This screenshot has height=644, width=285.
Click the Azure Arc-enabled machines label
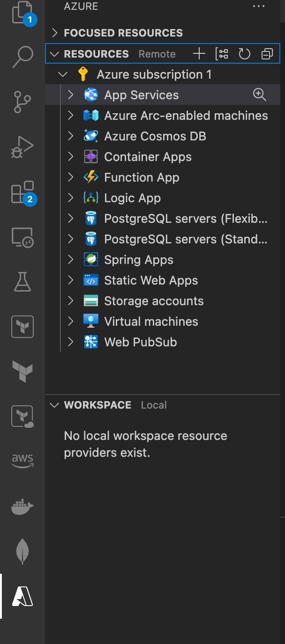186,116
